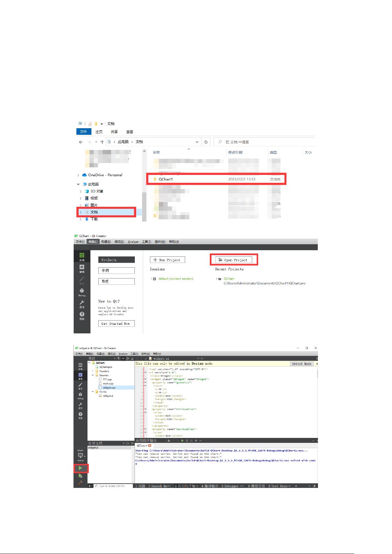
Task: Select QChart.pro in the project tree
Action: [x=106, y=367]
